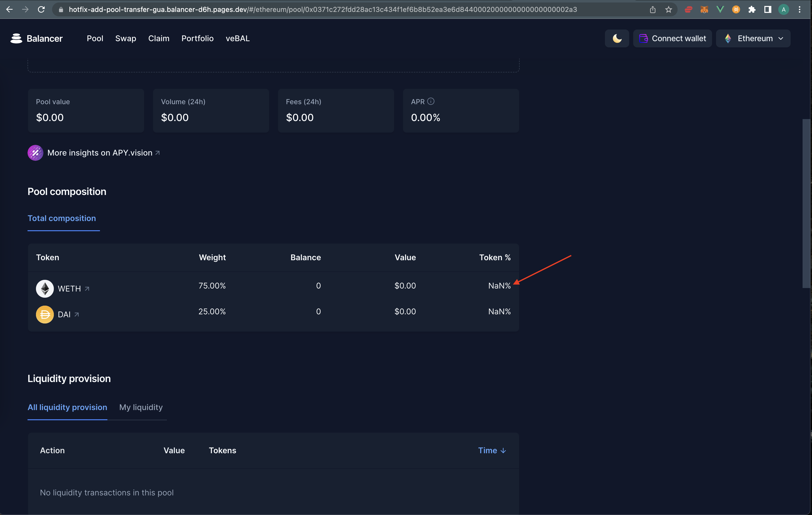The image size is (812, 515).
Task: Open DAI via its external link arrow
Action: [x=77, y=314]
